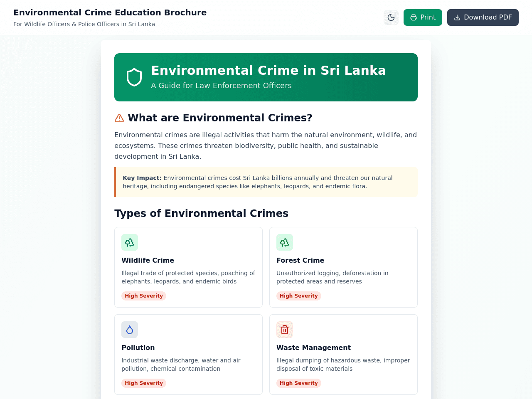Click High Severity badge under Pollution
Screen dimensions: 532x399
[x=144, y=383]
